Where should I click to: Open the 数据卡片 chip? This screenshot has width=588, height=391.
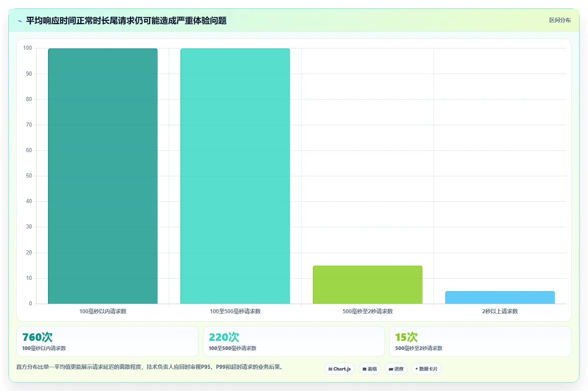pos(426,369)
